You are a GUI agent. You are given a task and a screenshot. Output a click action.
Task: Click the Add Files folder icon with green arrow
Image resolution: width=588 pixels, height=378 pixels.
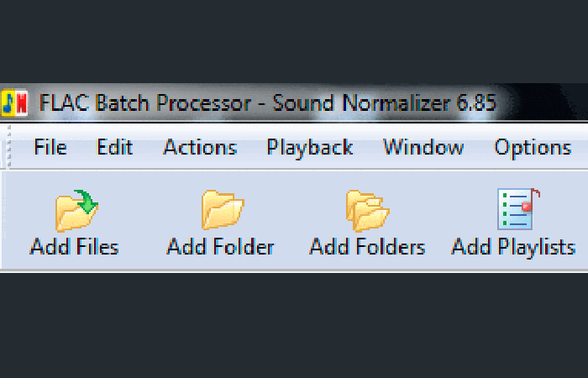(x=76, y=211)
